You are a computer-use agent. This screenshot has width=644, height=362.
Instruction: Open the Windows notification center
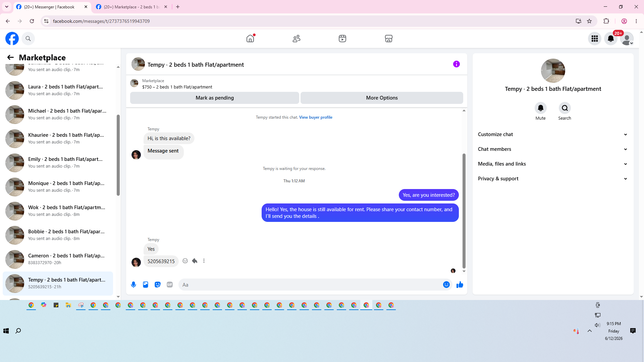(633, 331)
